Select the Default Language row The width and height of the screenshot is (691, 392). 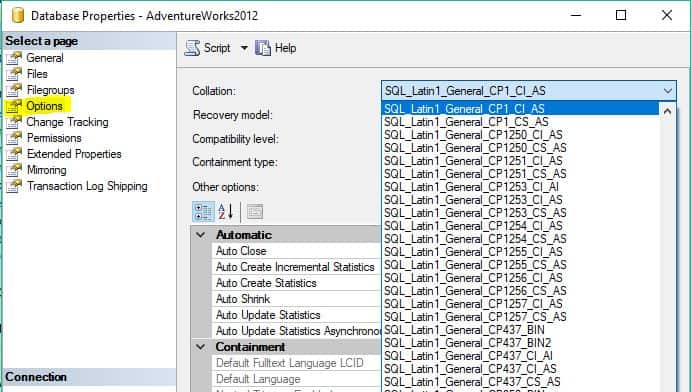pyautogui.click(x=296, y=379)
